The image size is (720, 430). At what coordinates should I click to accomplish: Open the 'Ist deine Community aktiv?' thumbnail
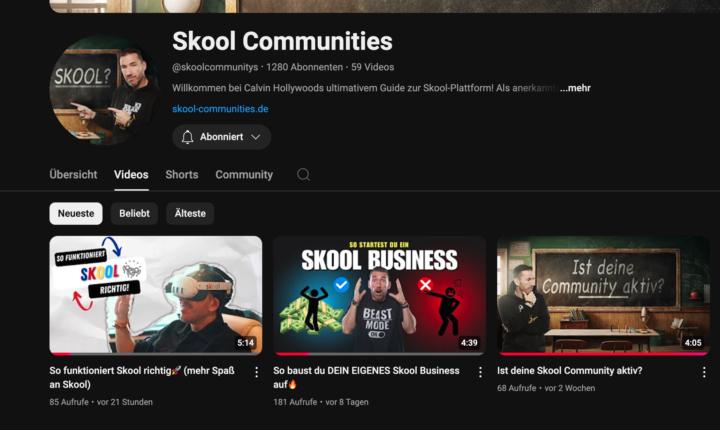coord(603,295)
